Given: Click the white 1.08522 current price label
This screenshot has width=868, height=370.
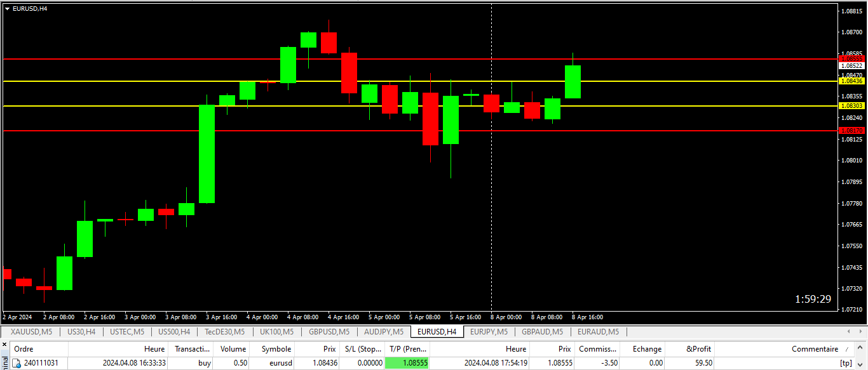Looking at the screenshot, I should pyautogui.click(x=852, y=65).
